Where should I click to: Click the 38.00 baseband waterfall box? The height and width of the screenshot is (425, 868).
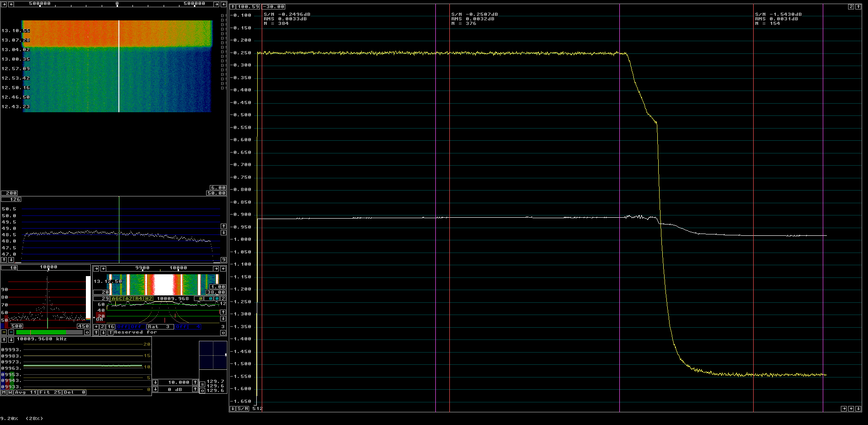(x=216, y=292)
